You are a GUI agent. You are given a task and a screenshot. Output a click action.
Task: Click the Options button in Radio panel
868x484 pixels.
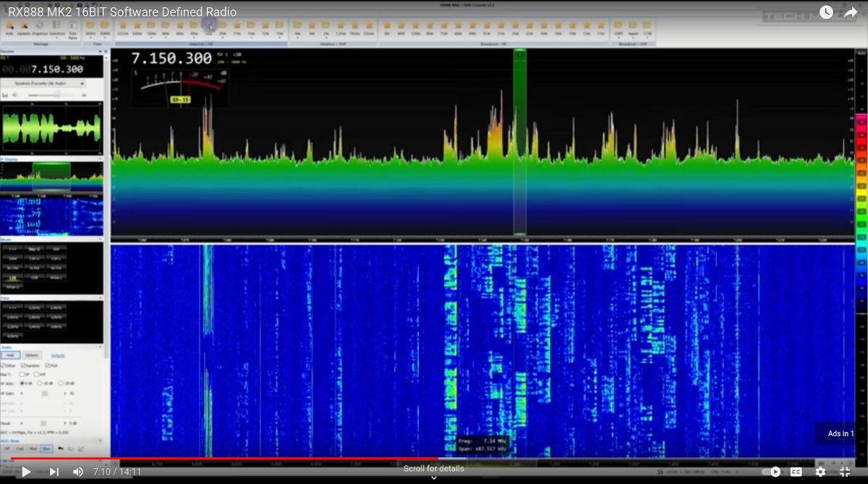tap(32, 355)
